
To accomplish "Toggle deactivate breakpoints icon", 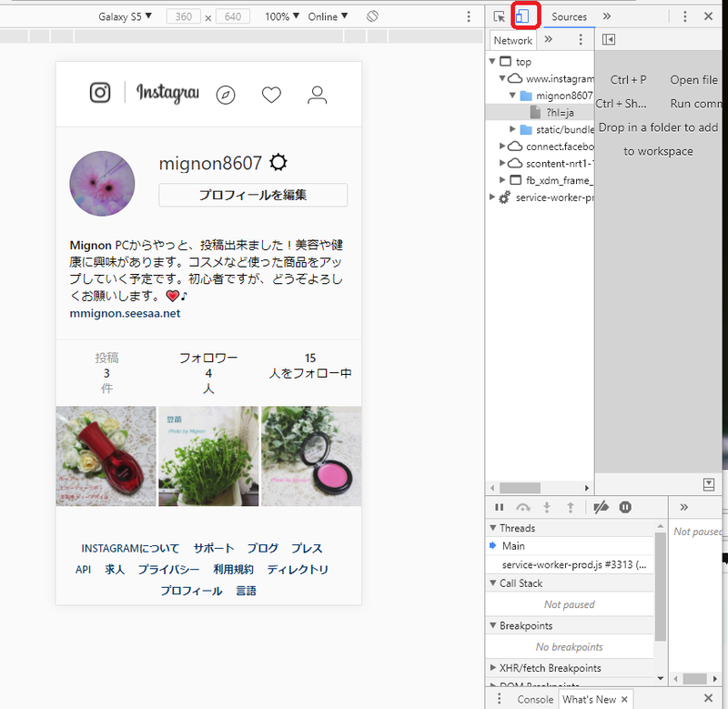I will point(601,507).
